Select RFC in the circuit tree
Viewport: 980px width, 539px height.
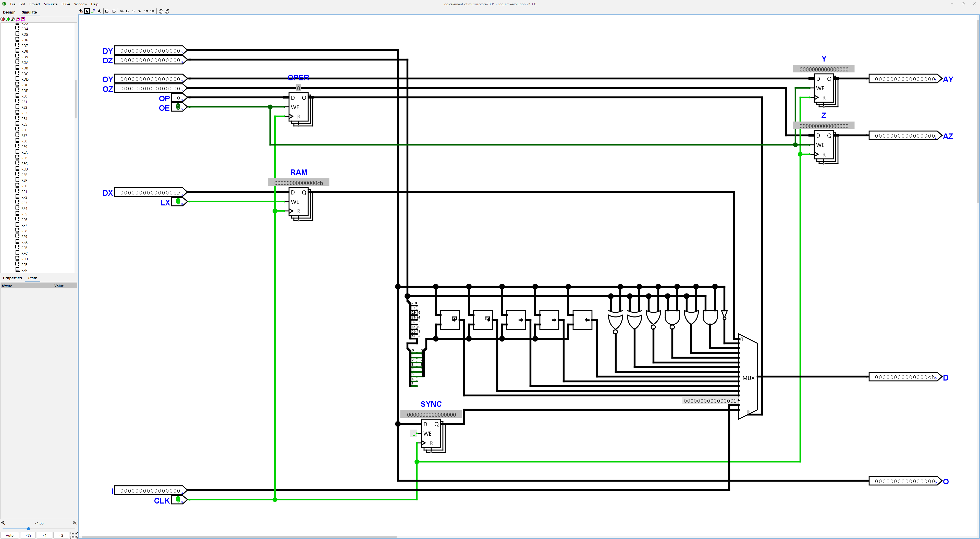[25, 253]
